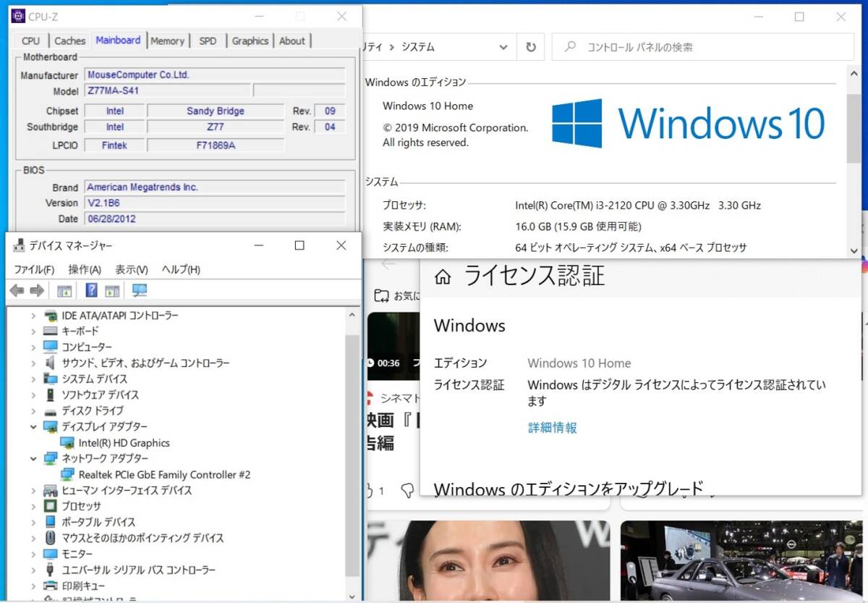This screenshot has width=868, height=603.
Task: Click the scan for hardware changes monitor icon
Action: pyautogui.click(x=140, y=290)
